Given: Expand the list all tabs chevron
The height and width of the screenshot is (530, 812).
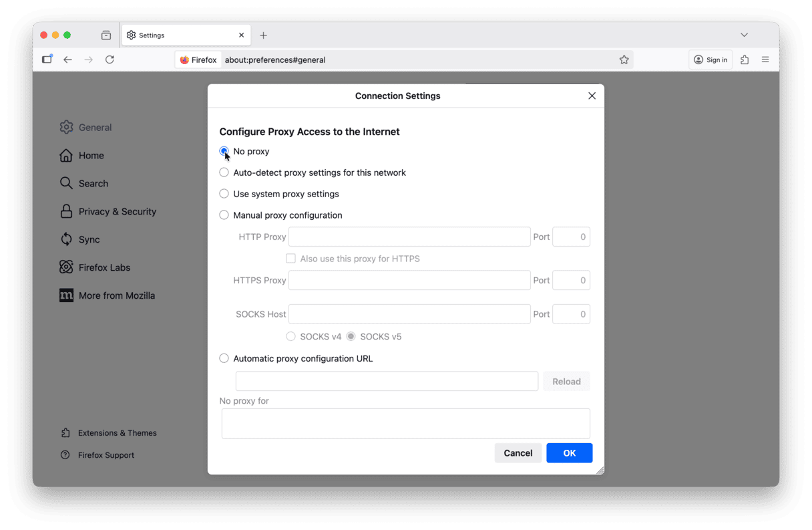Looking at the screenshot, I should pyautogui.click(x=744, y=35).
